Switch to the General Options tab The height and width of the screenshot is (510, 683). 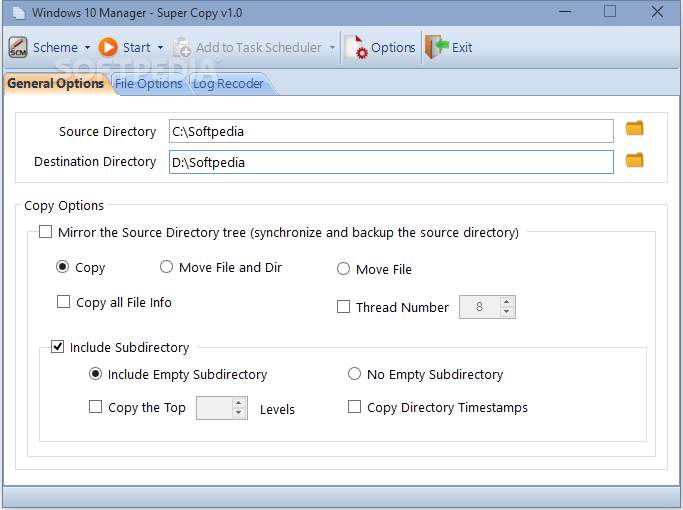click(x=56, y=83)
